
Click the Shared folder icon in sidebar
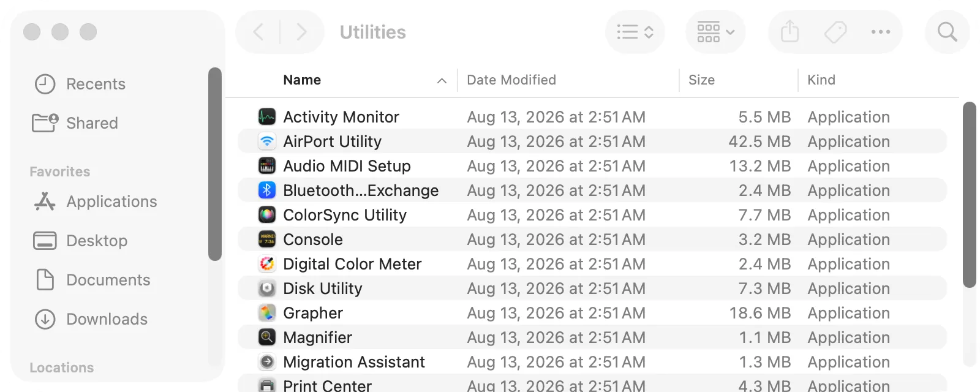pos(45,123)
